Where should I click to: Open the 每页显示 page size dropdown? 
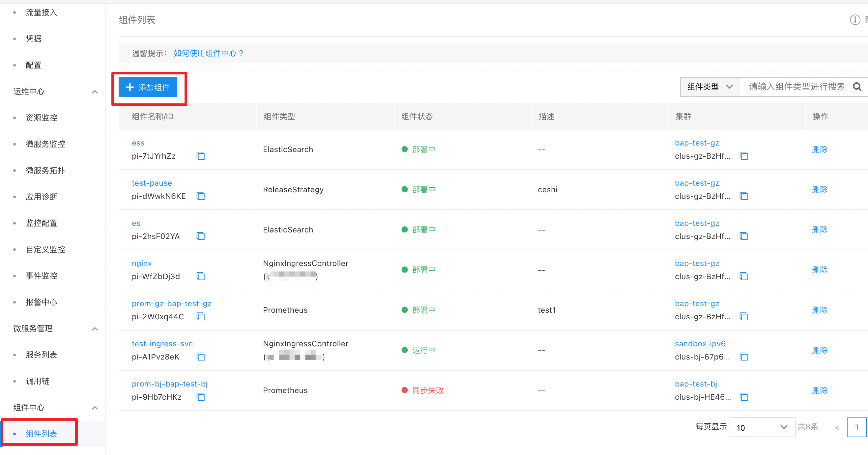click(762, 427)
